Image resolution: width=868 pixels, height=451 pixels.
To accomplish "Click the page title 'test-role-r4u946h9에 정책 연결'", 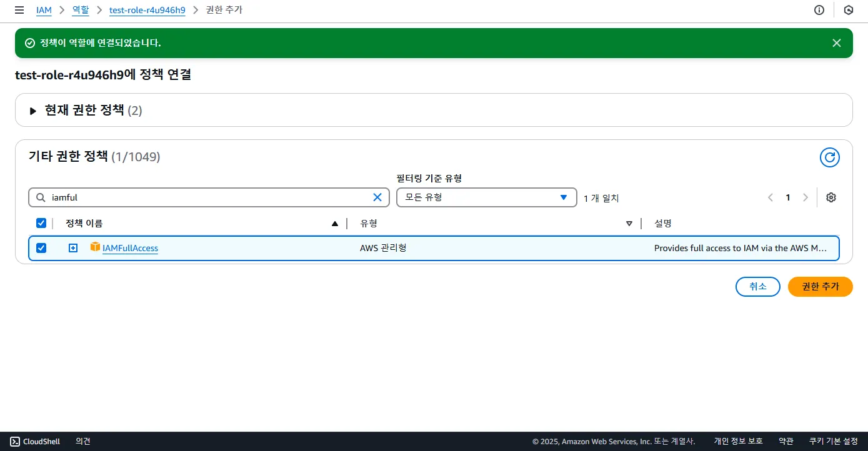I will point(102,75).
